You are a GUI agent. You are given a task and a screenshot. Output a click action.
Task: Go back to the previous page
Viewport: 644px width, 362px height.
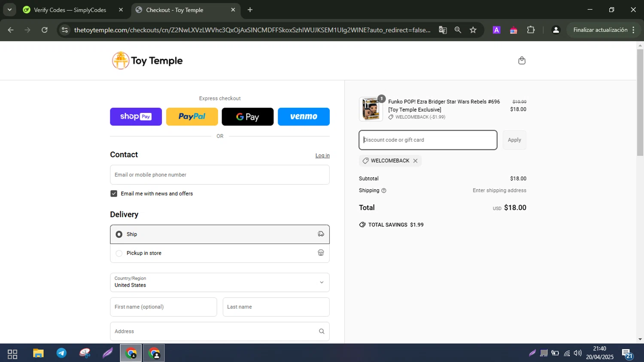pyautogui.click(x=11, y=30)
